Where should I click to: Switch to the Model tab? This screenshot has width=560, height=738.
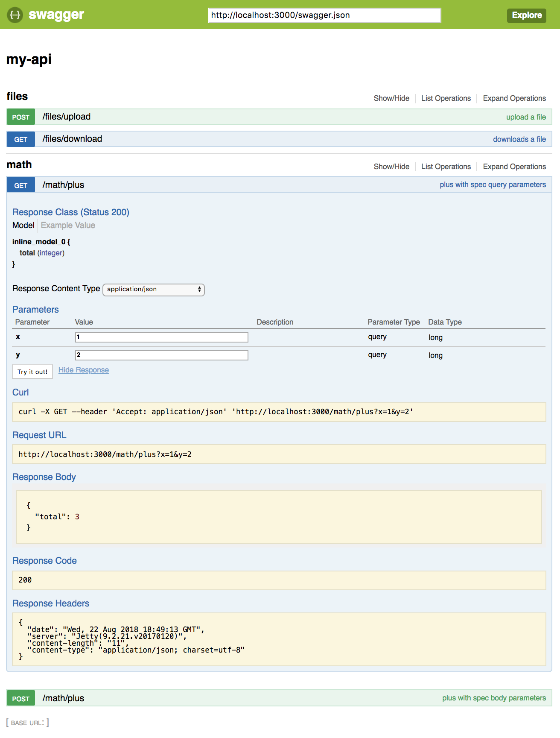click(23, 225)
